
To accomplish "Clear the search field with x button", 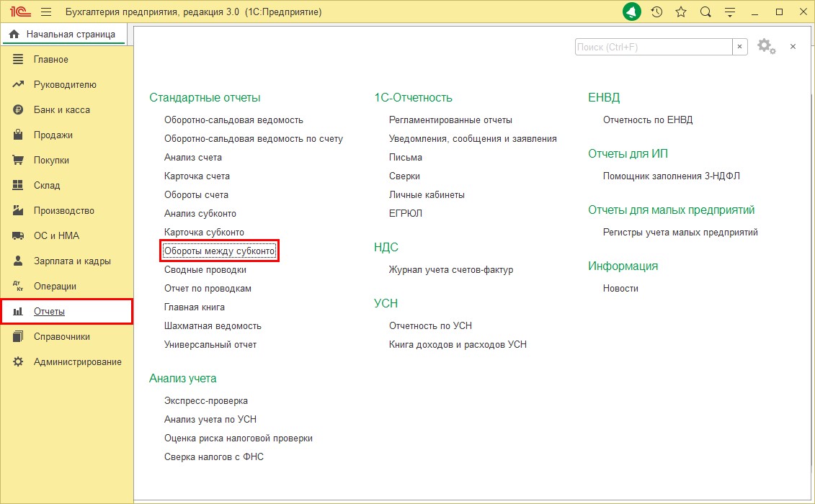I will point(740,47).
